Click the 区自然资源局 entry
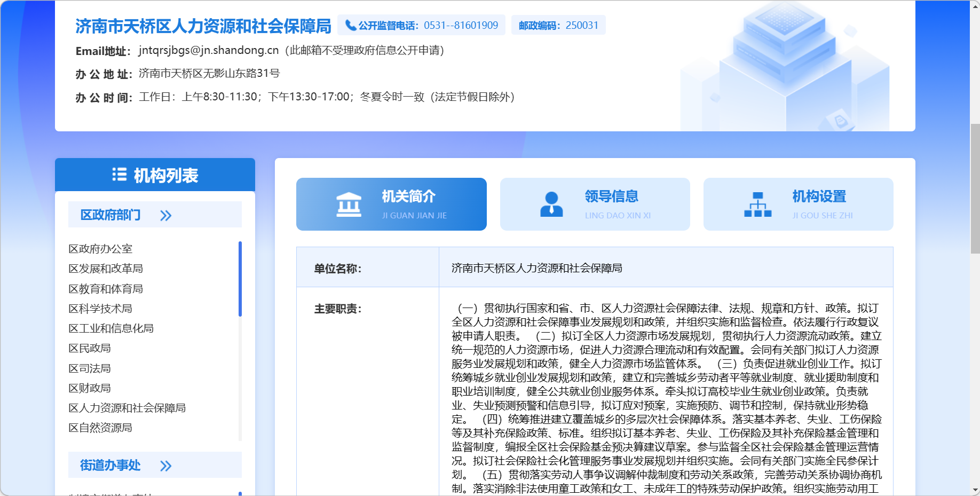 coord(100,428)
